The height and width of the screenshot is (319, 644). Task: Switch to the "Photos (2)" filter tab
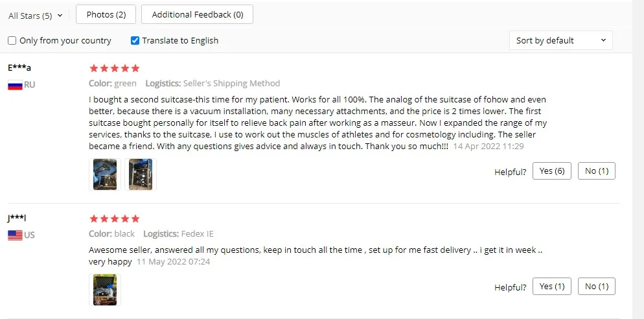click(x=106, y=15)
